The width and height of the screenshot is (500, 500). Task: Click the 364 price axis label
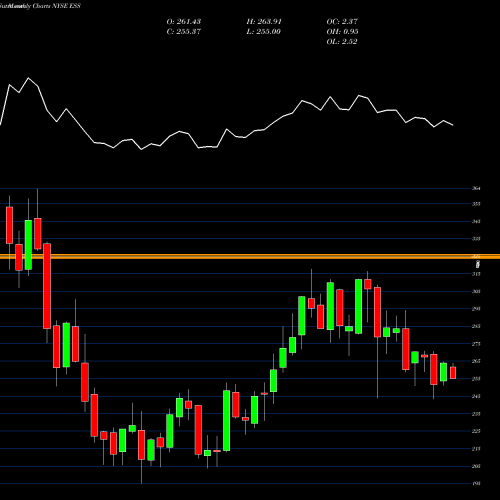(x=476, y=188)
